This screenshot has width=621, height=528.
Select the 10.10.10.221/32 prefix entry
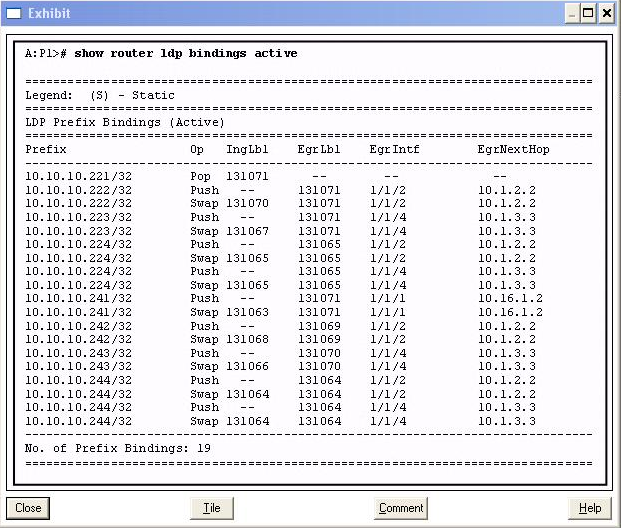point(78,176)
